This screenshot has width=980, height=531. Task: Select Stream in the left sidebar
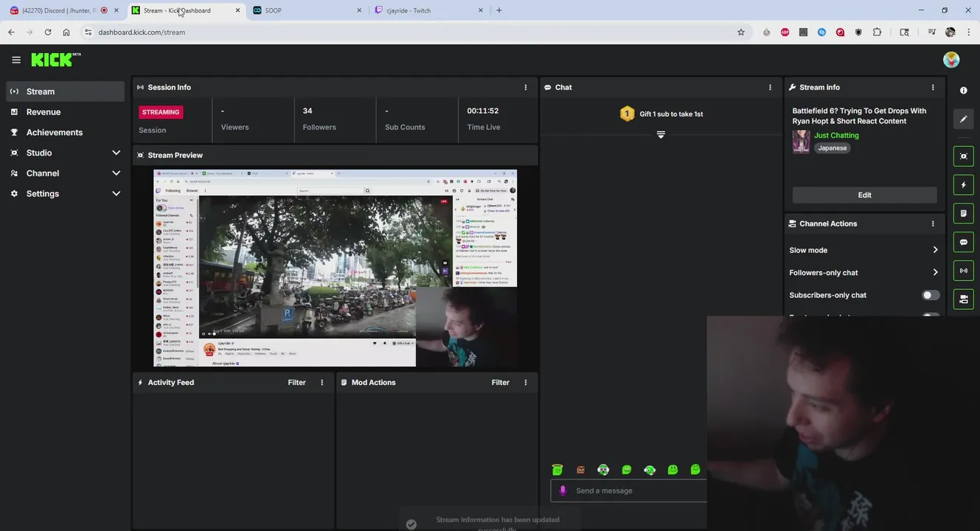click(65, 91)
